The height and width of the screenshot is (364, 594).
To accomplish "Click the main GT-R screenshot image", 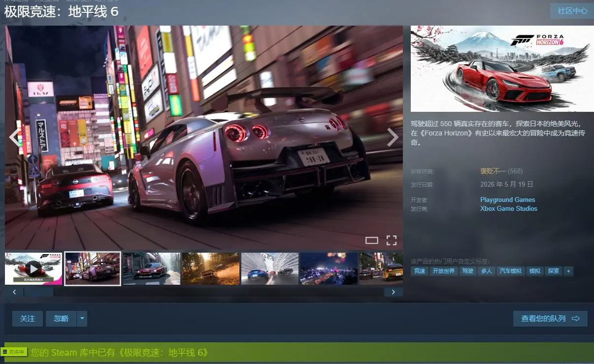I will pyautogui.click(x=204, y=137).
